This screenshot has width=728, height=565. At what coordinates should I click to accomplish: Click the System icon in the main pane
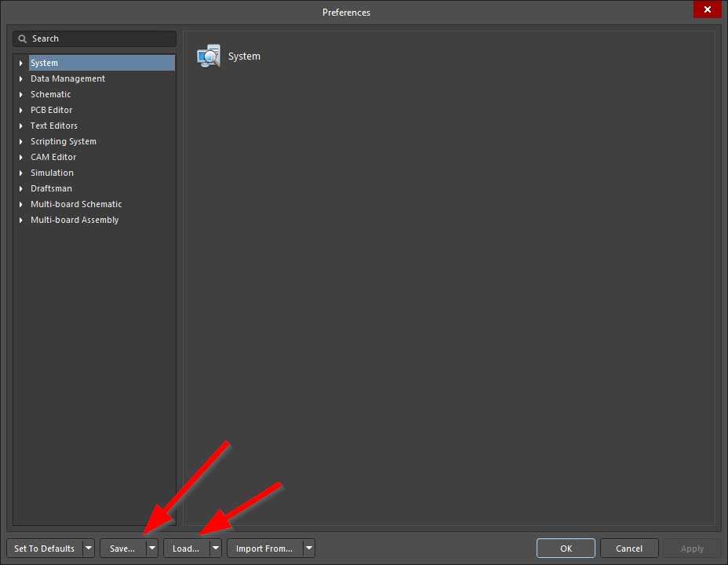pyautogui.click(x=209, y=56)
